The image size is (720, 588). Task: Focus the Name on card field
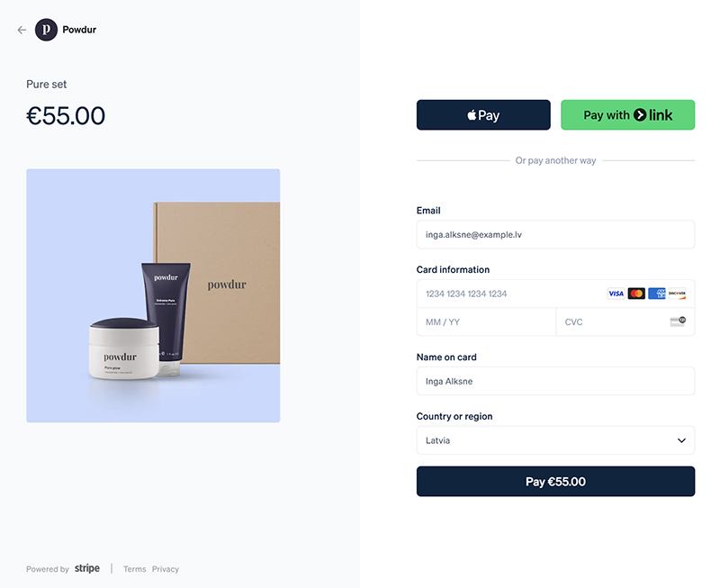(555, 381)
